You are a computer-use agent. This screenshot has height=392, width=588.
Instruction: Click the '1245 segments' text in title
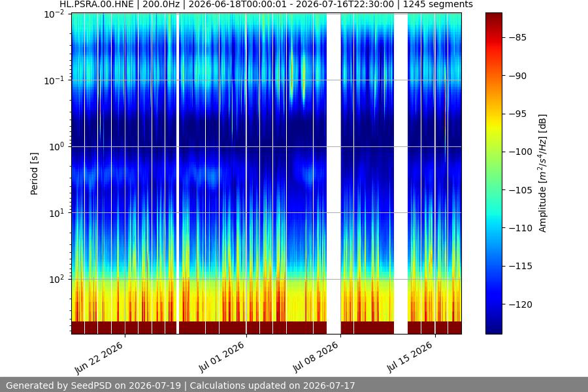438,5
